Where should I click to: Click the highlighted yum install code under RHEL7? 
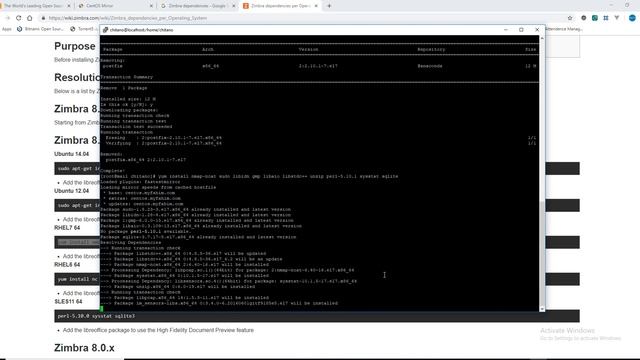(x=78, y=242)
